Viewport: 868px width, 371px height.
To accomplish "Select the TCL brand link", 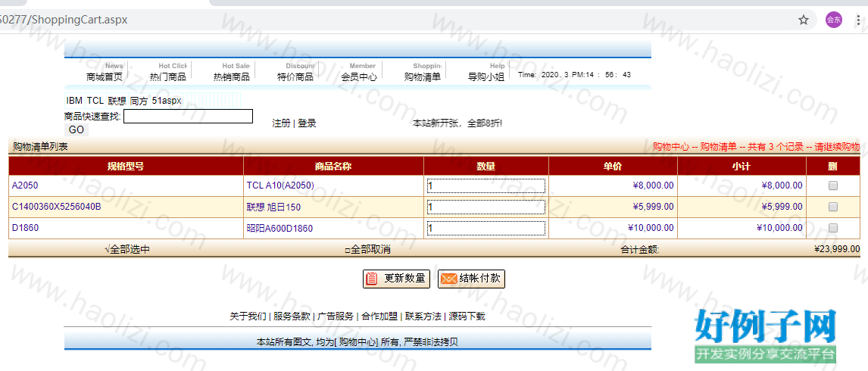I will pos(95,101).
